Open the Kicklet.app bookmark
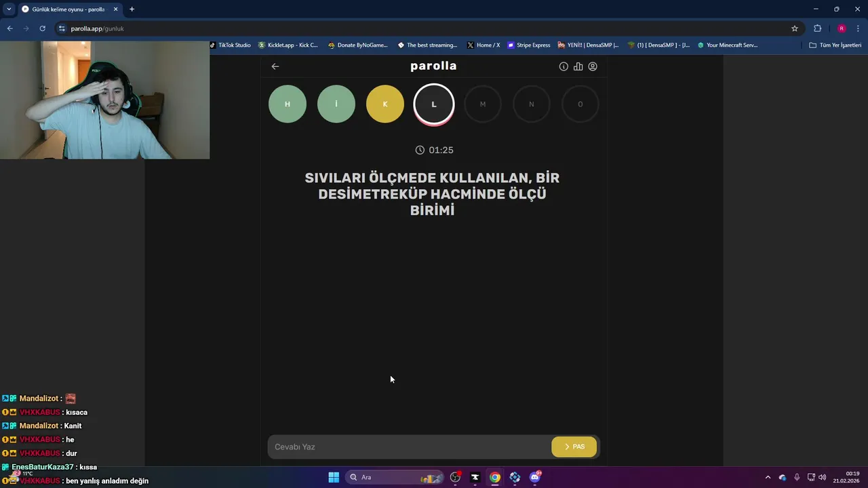Viewport: 868px width, 488px height. coord(288,45)
